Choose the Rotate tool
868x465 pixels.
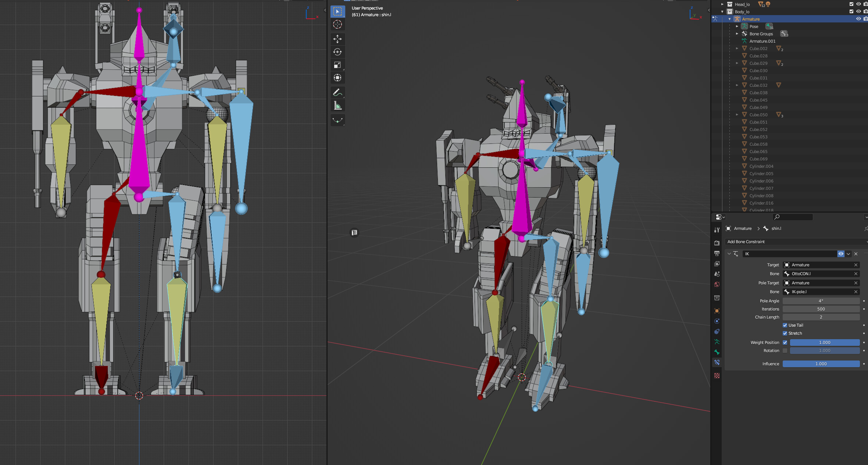(x=337, y=52)
